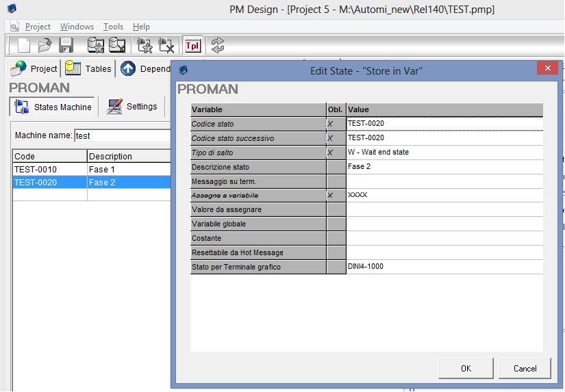Open a project with the folder icon
The width and height of the screenshot is (565, 392).
(x=45, y=45)
